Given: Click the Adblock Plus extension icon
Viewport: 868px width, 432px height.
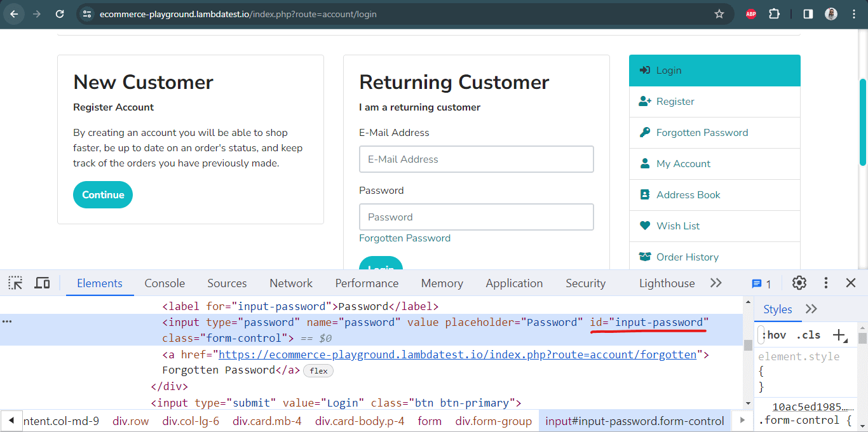Looking at the screenshot, I should click(750, 13).
